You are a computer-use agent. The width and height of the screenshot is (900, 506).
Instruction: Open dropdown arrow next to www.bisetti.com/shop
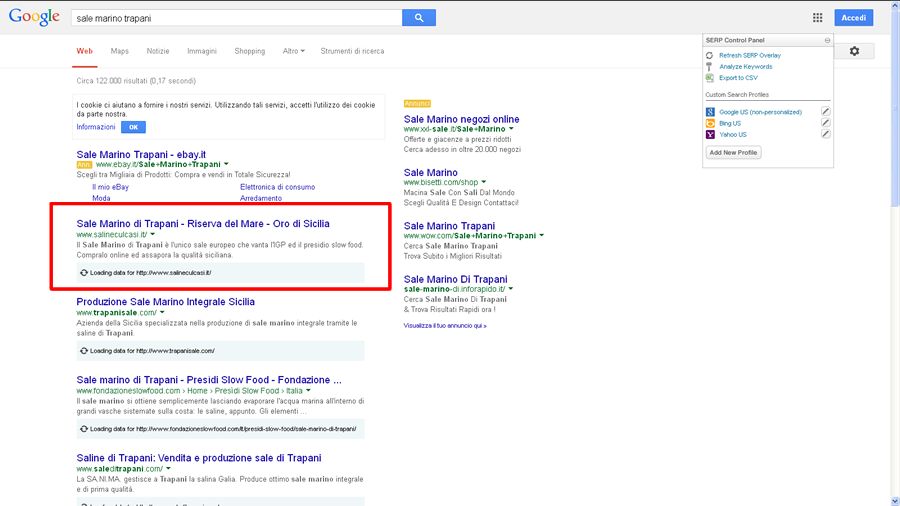coord(483,182)
